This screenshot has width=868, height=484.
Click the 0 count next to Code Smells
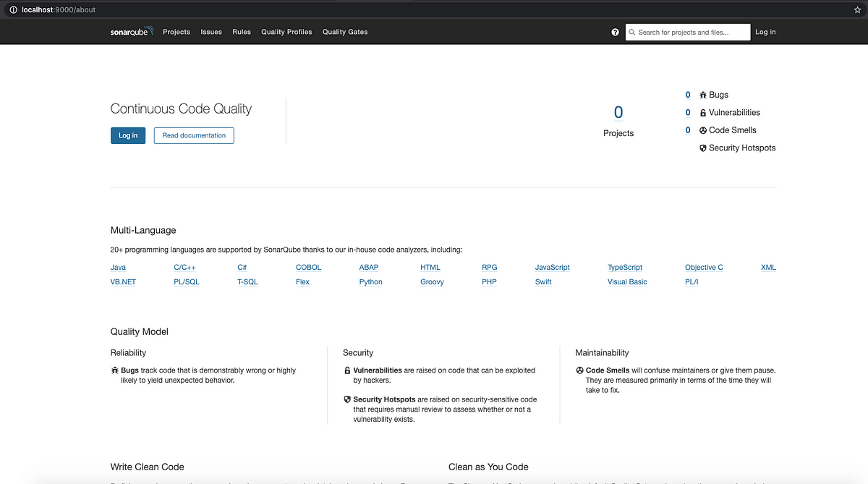point(688,130)
